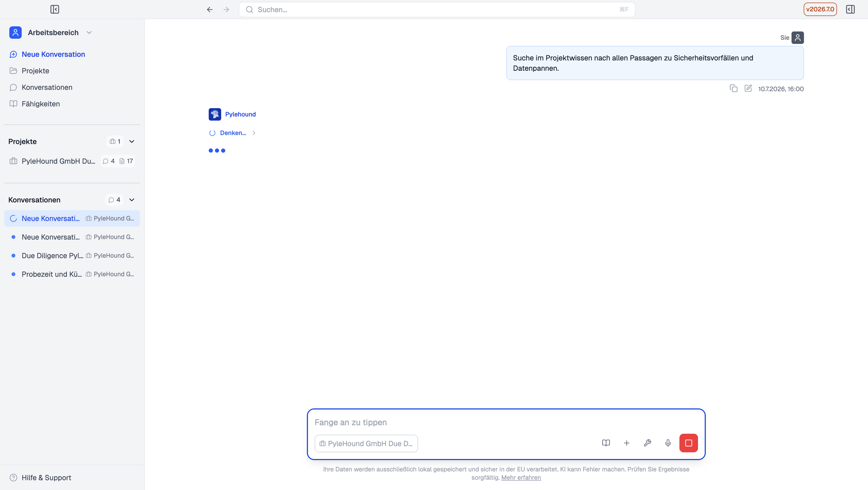Click the Arbeitsbereich workspace avatar icon
This screenshot has width=868, height=490.
[x=16, y=33]
